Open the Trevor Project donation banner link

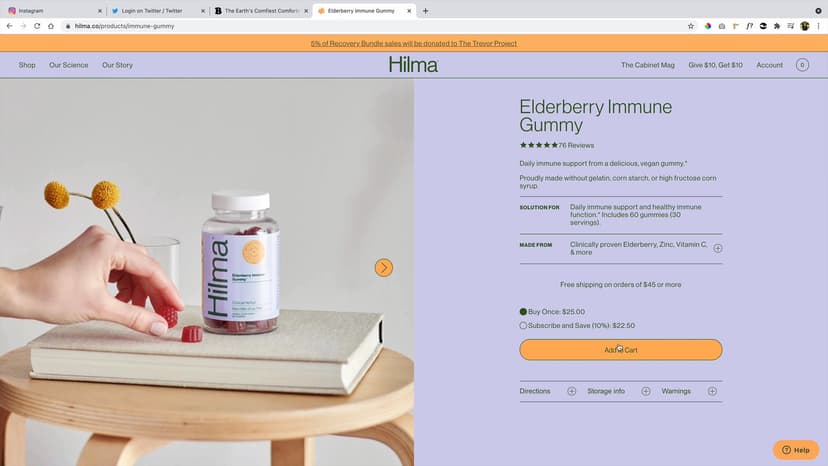tap(413, 43)
